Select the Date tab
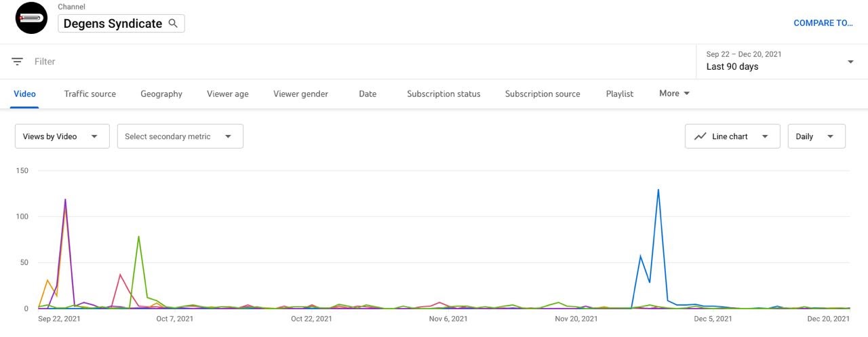This screenshot has height=337, width=868. click(368, 94)
